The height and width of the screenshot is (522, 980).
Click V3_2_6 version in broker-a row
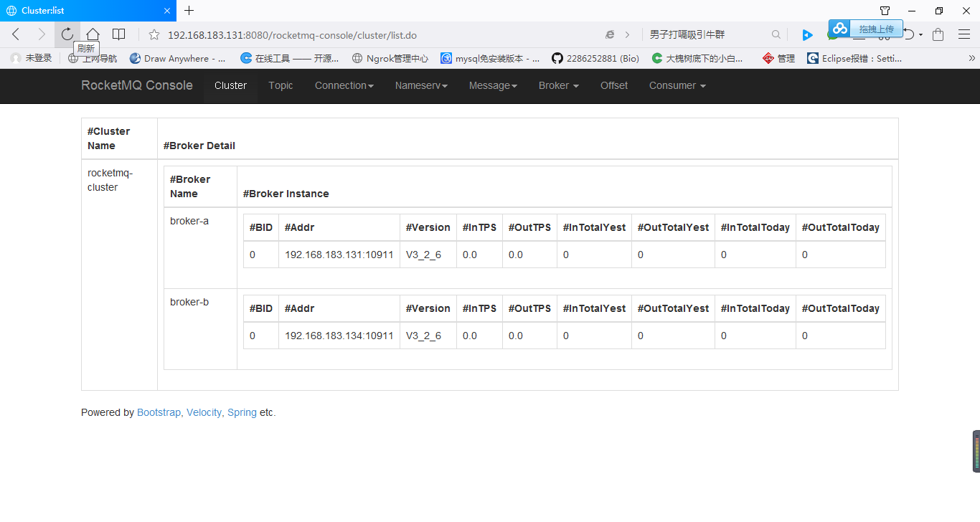pyautogui.click(x=423, y=255)
